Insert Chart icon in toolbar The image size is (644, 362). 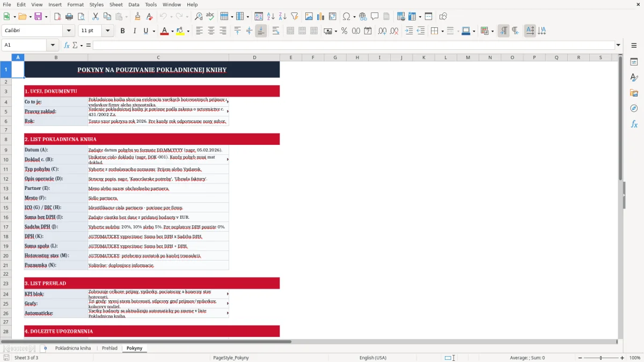click(x=321, y=17)
